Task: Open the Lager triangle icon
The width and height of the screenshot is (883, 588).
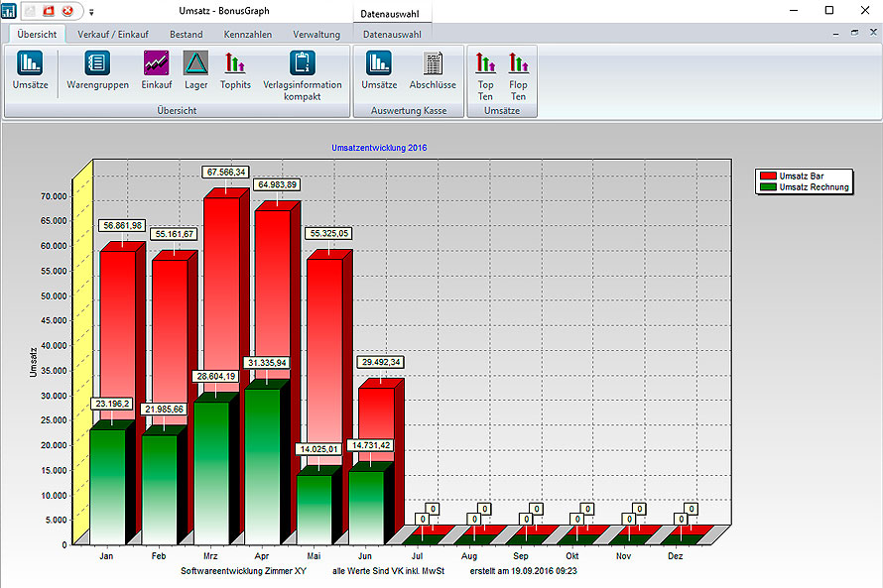Action: pyautogui.click(x=195, y=69)
